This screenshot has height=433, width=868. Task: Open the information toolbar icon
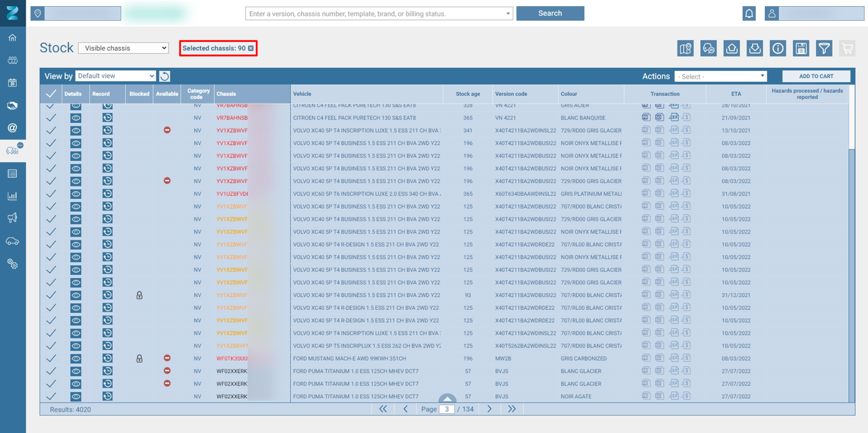[x=778, y=48]
